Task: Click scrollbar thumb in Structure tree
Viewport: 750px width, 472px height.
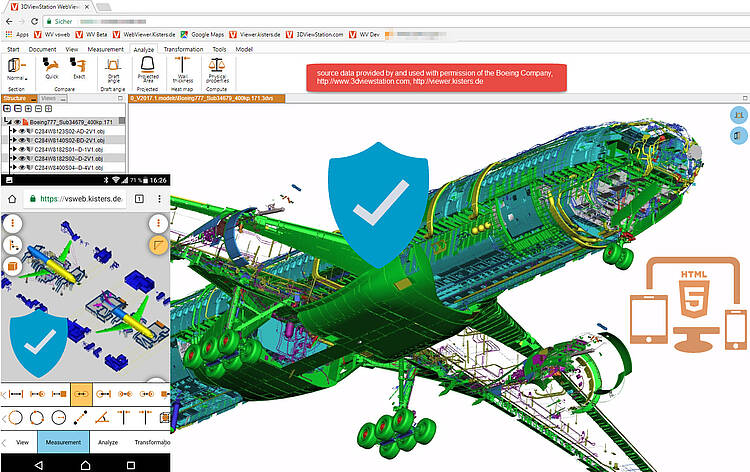Action: pos(122,121)
